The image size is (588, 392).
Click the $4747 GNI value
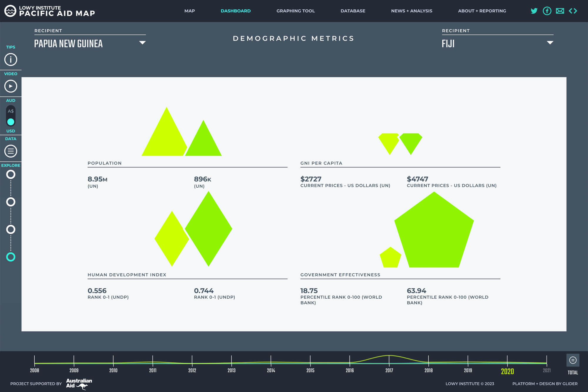click(x=417, y=179)
